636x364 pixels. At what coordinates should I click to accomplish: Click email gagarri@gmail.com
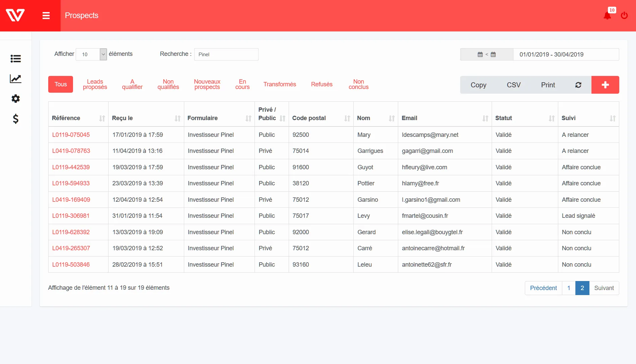point(427,151)
